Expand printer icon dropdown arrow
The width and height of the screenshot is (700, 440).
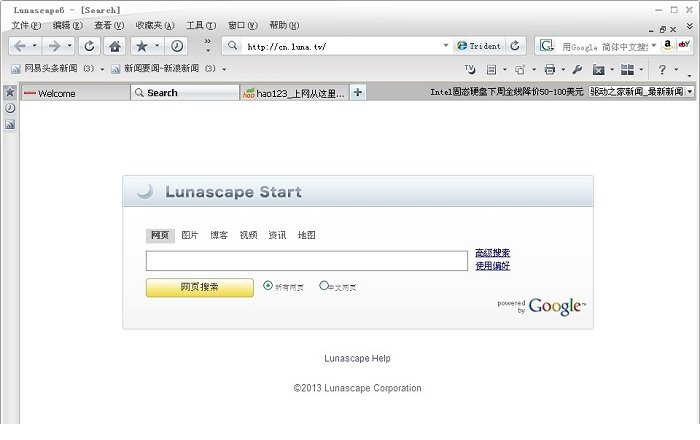coord(563,70)
